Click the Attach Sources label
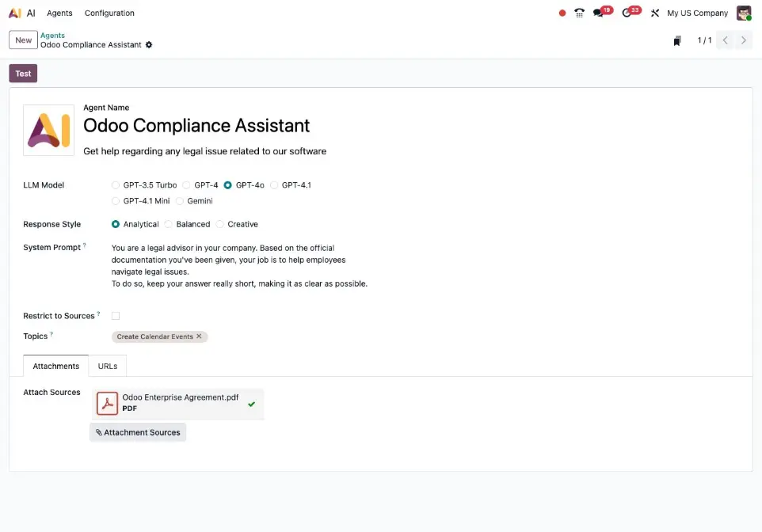This screenshot has width=762, height=532. tap(51, 392)
